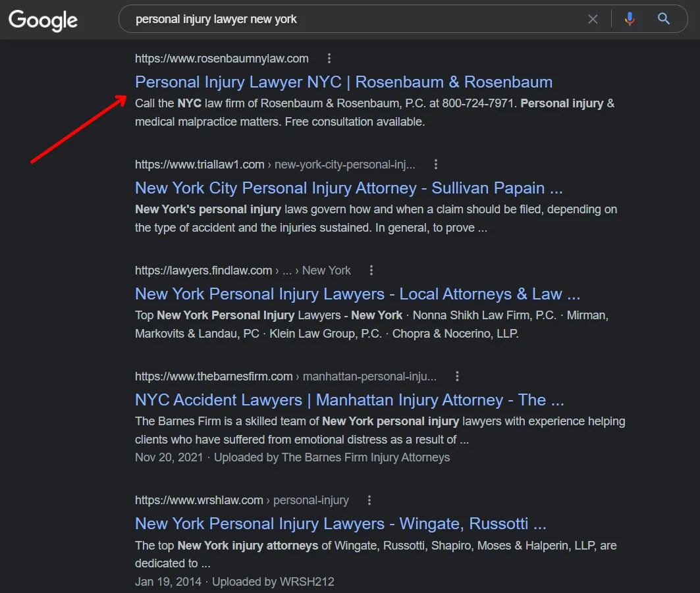Open New York Personal Injury Lawyers Local Attorneys link
The width and height of the screenshot is (700, 593).
(358, 294)
